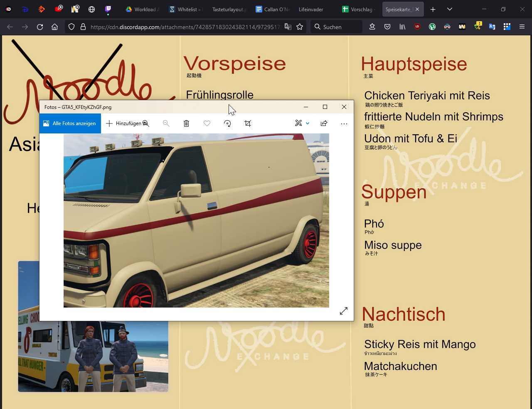
Task: Click Udon mit Tofu & Ei text
Action: point(411,138)
